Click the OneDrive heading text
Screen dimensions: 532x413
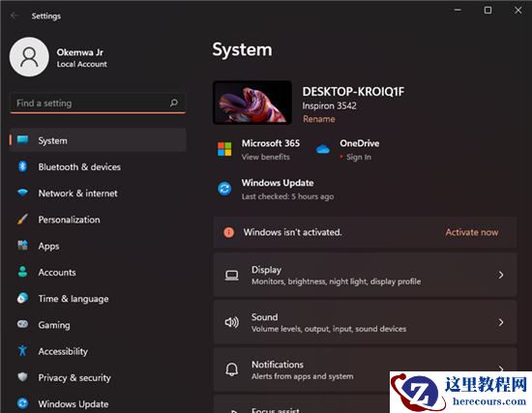360,143
